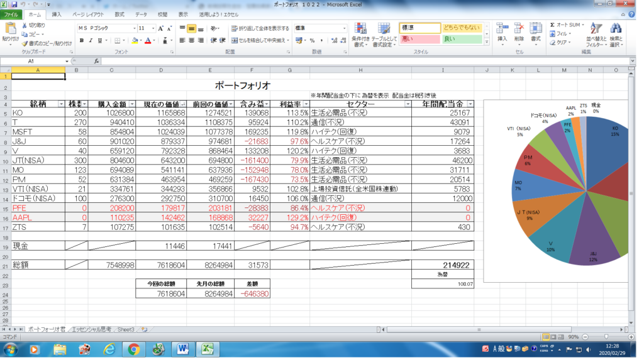Image resolution: width=644 pixels, height=360 pixels.
Task: Click the Cut (切り取り) scissors icon
Action: (x=25, y=26)
